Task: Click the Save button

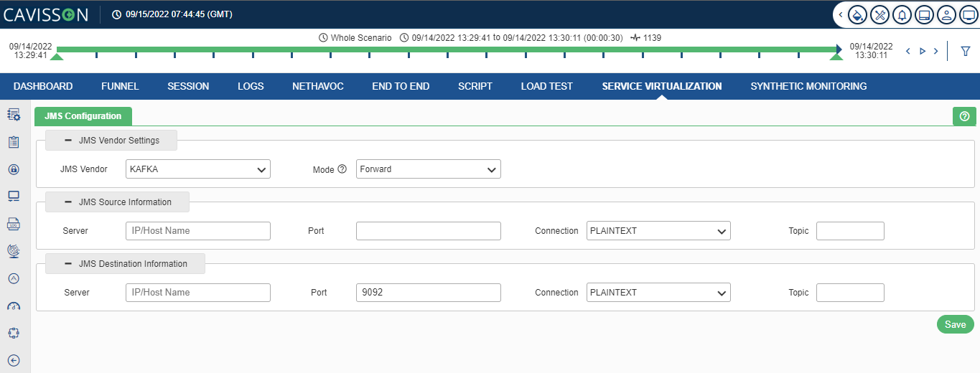Action: pos(956,324)
